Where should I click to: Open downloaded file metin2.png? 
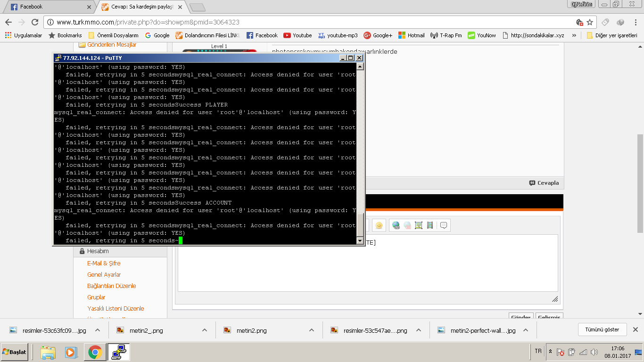click(251, 330)
